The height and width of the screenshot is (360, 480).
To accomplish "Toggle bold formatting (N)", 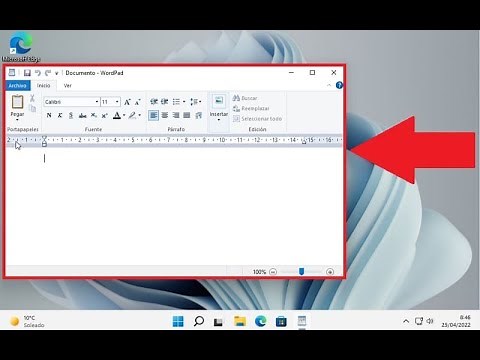I will click(x=49, y=115).
